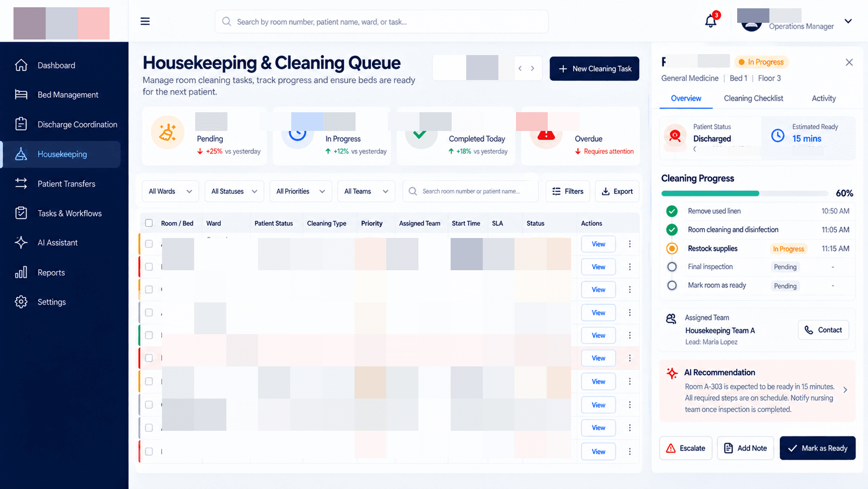Open the three-dot menu in first table row

pos(630,244)
